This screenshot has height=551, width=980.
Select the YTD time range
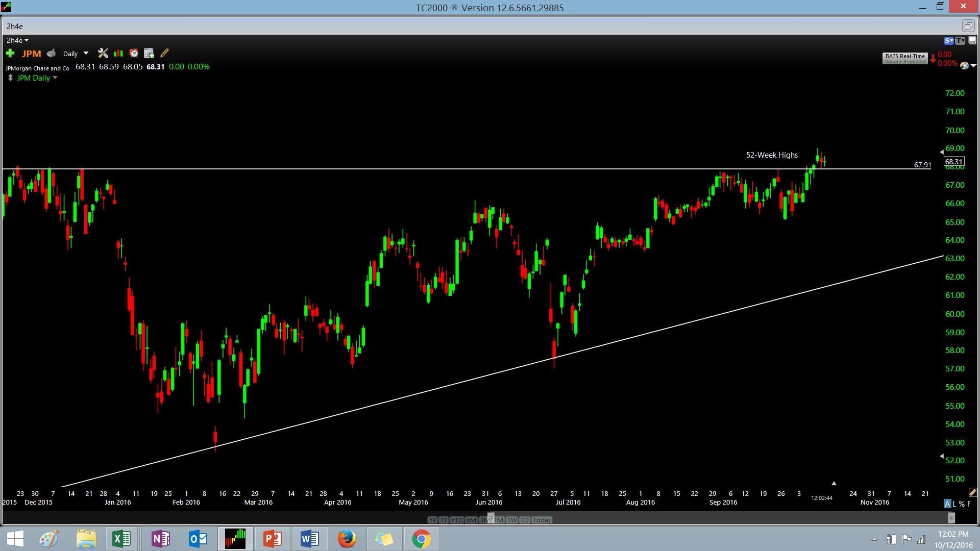pyautogui.click(x=457, y=520)
